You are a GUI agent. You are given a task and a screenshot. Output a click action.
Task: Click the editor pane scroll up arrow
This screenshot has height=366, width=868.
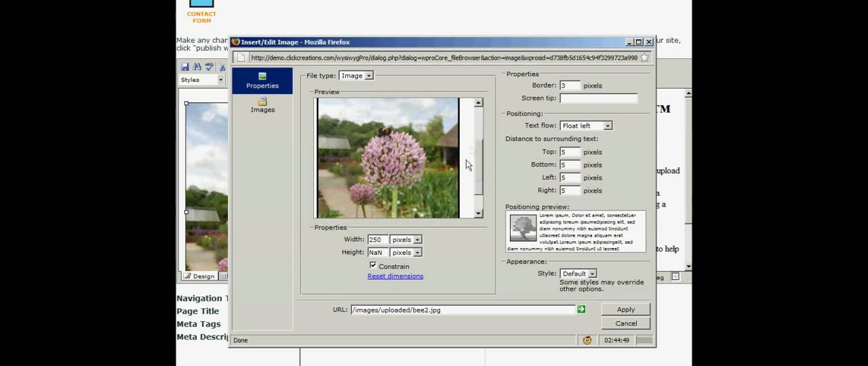tap(688, 94)
